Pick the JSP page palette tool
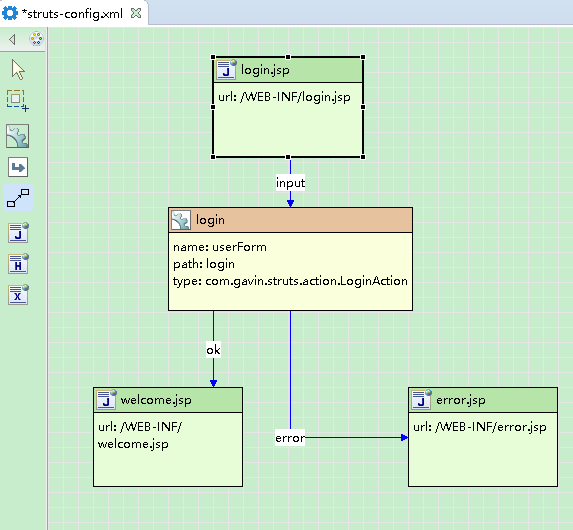Image resolution: width=573 pixels, height=530 pixels. coord(18,232)
